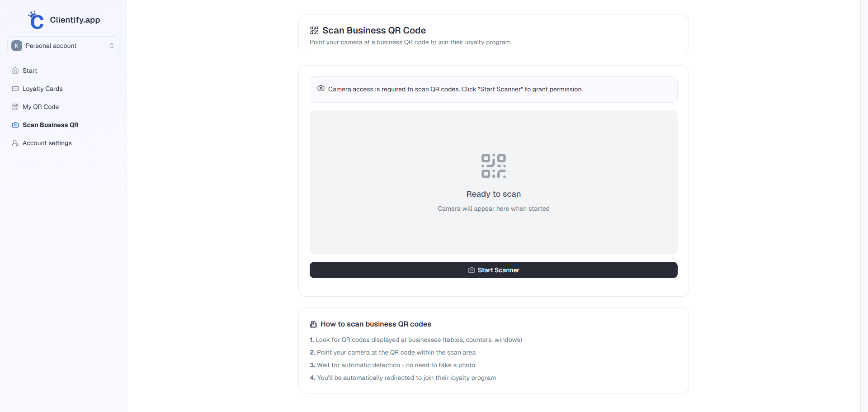This screenshot has width=868, height=412.
Task: Click the K avatar in the account switcher
Action: click(x=17, y=46)
